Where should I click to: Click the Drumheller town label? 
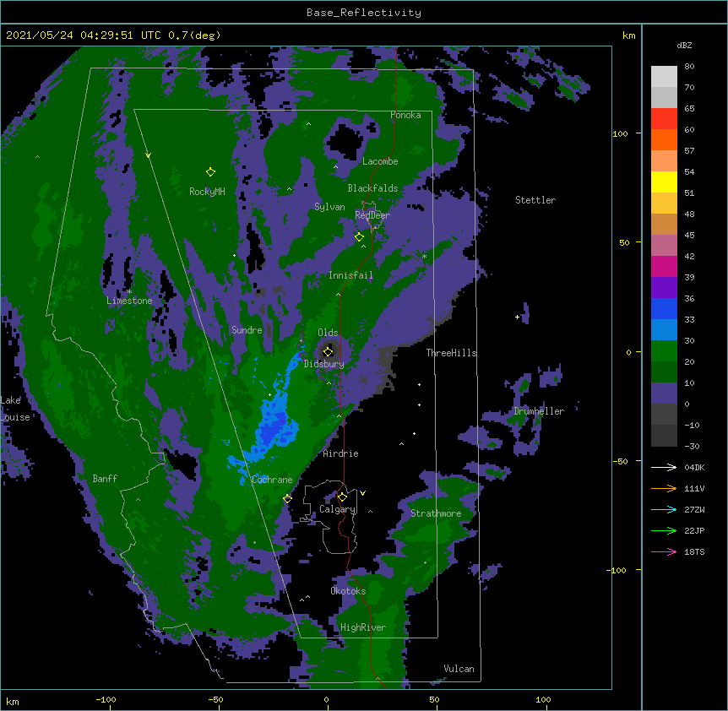[x=539, y=411]
